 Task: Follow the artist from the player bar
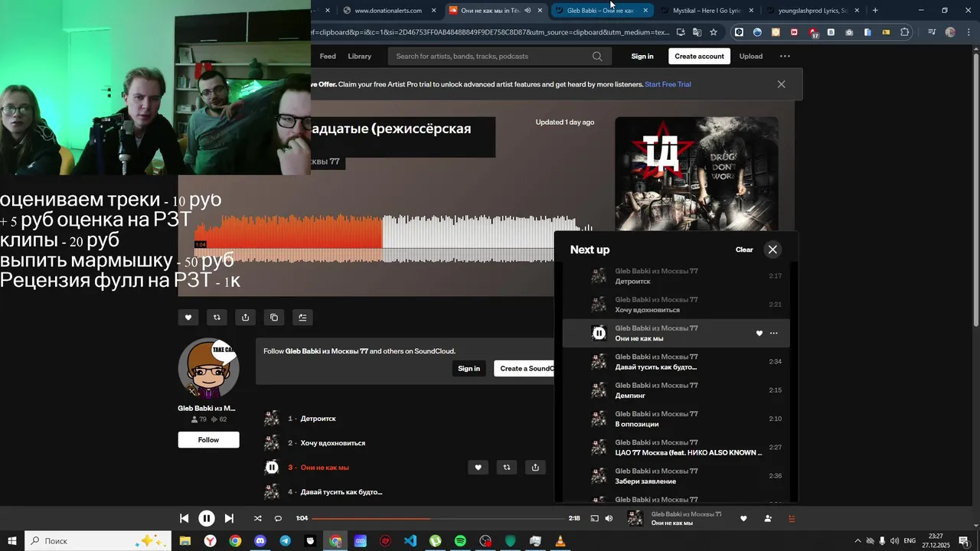(768, 518)
